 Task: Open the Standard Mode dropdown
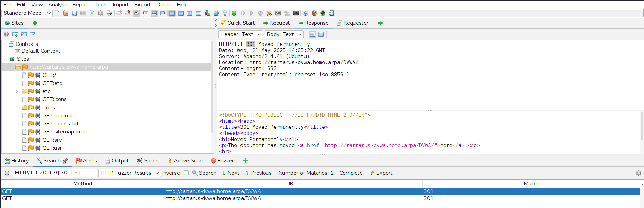27,13
